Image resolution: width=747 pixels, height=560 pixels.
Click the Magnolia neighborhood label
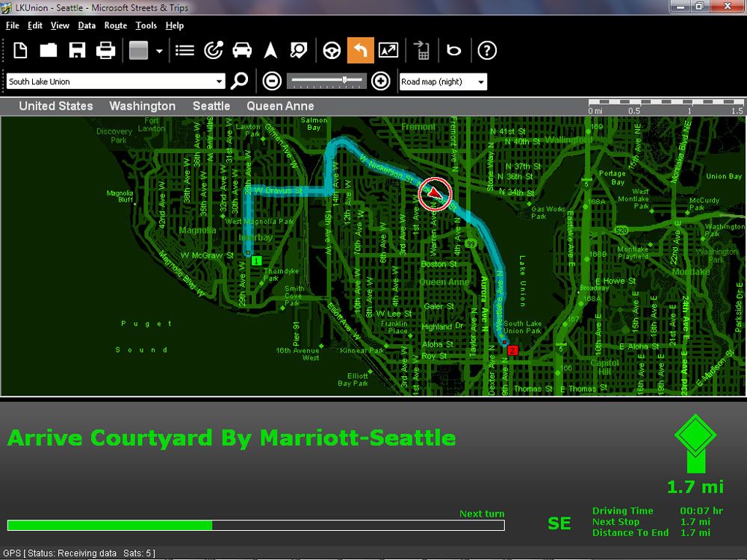[x=197, y=230]
